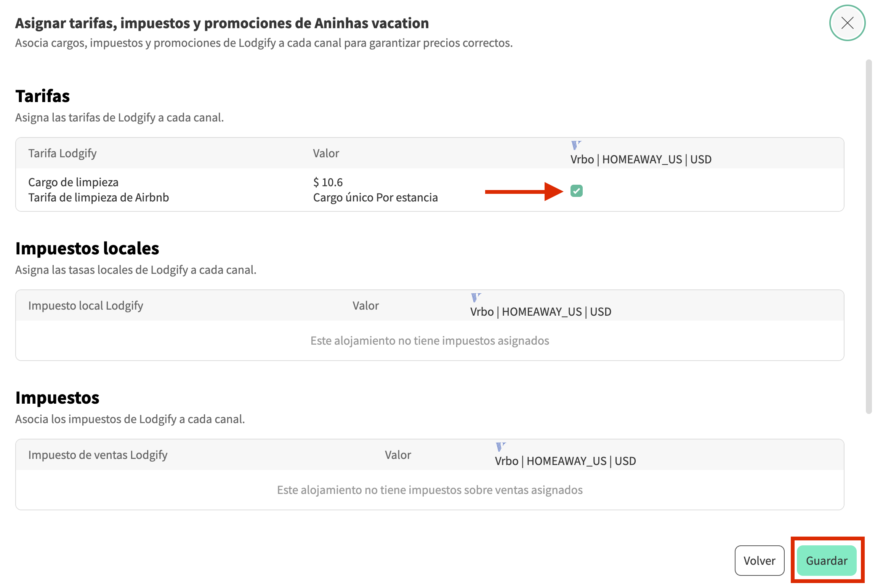Click Vrbo logo in Impuestos ventas table
This screenshot has width=875, height=588.
[500, 446]
